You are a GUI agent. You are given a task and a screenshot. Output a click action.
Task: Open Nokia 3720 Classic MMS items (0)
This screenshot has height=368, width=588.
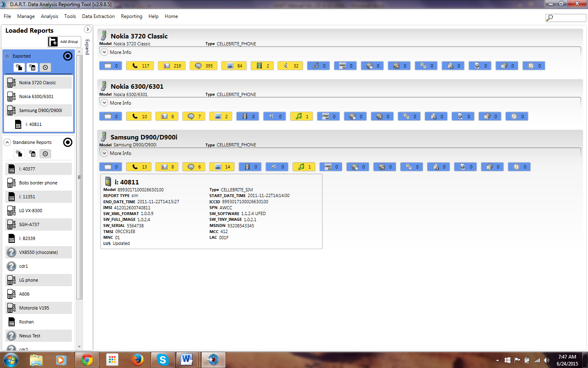pos(345,66)
